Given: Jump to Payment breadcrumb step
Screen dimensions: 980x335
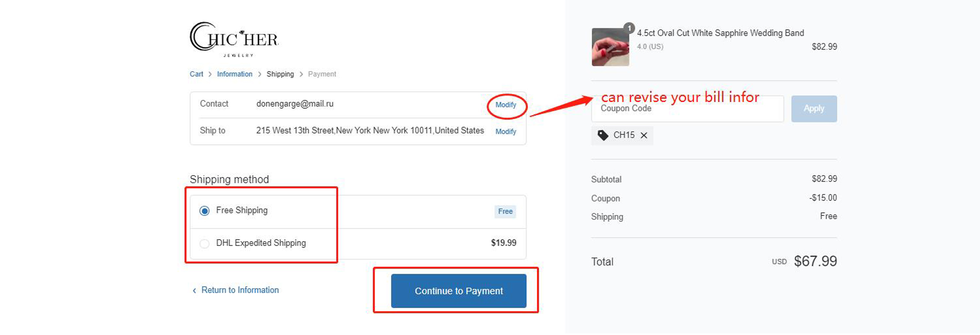Looking at the screenshot, I should 322,74.
